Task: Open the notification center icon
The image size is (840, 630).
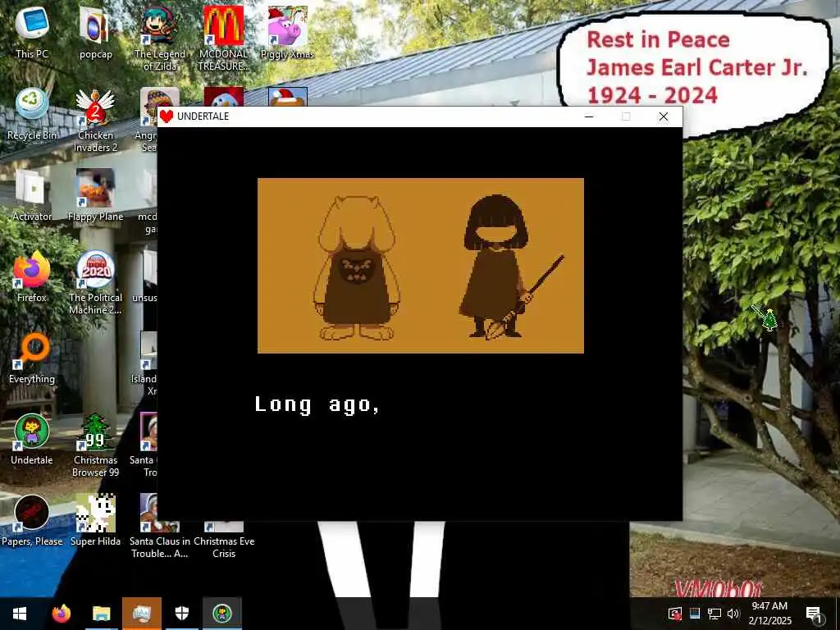Action: [x=814, y=614]
